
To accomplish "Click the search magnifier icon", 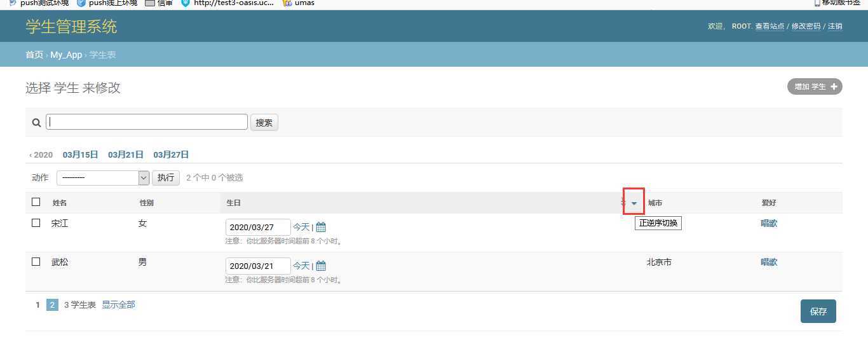I will 36,123.
